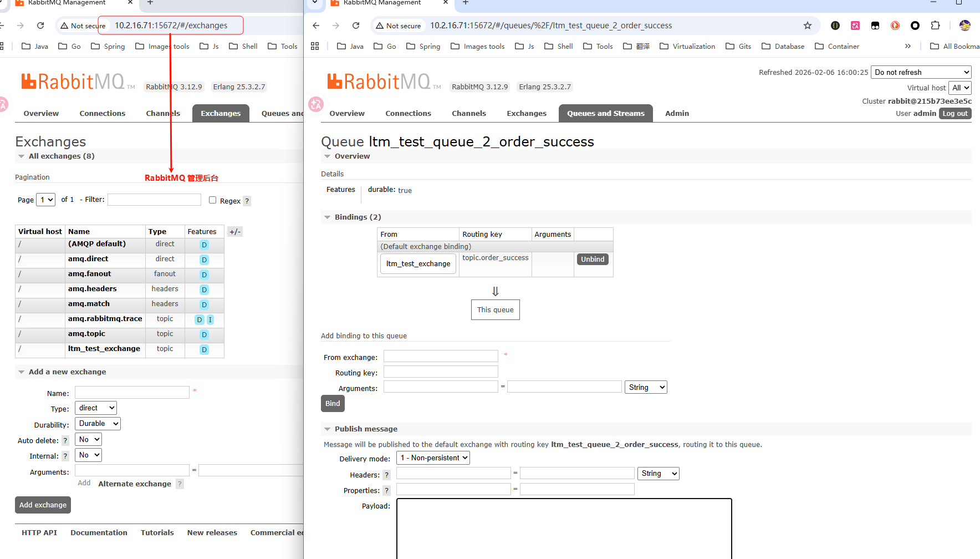Click the Unbind button
The height and width of the screenshot is (559, 980).
pos(592,260)
